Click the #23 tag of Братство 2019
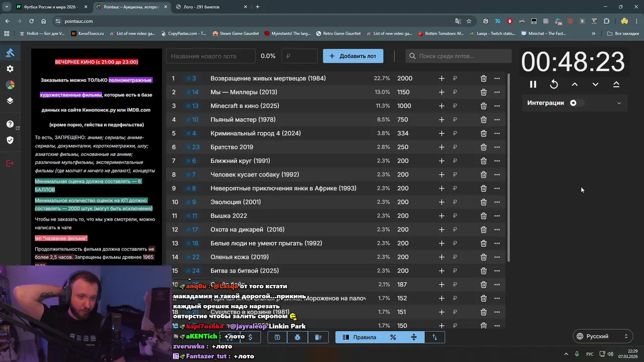The height and width of the screenshot is (362, 644). click(x=193, y=147)
